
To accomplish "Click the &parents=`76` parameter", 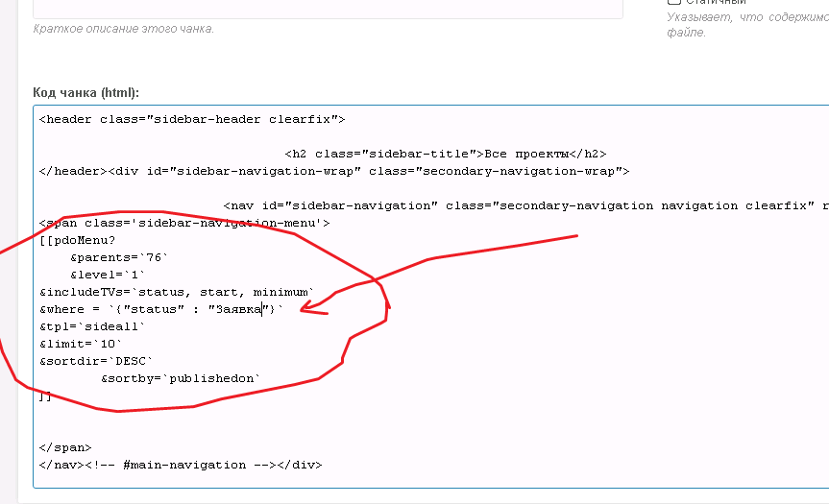I will coord(119,257).
